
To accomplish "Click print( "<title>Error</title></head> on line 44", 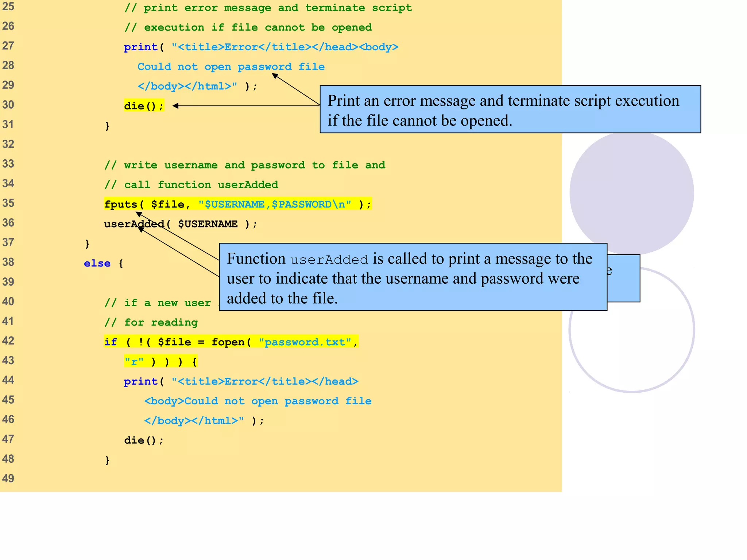I will [241, 381].
